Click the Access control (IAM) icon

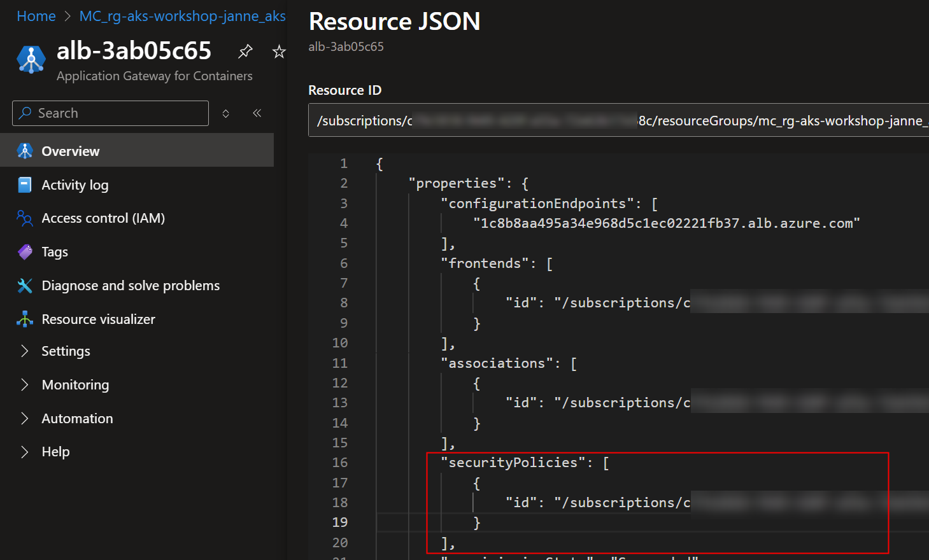click(25, 218)
